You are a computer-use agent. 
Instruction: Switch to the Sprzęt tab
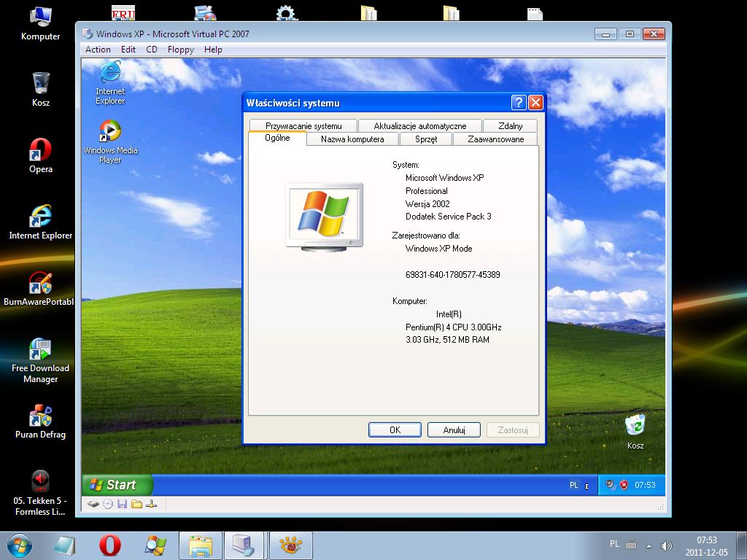click(x=426, y=139)
